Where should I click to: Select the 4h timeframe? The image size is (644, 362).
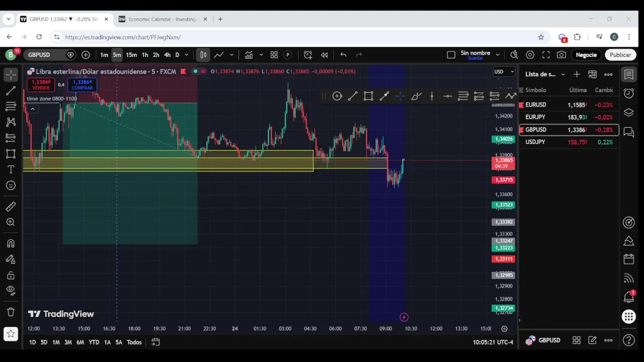pyautogui.click(x=168, y=55)
